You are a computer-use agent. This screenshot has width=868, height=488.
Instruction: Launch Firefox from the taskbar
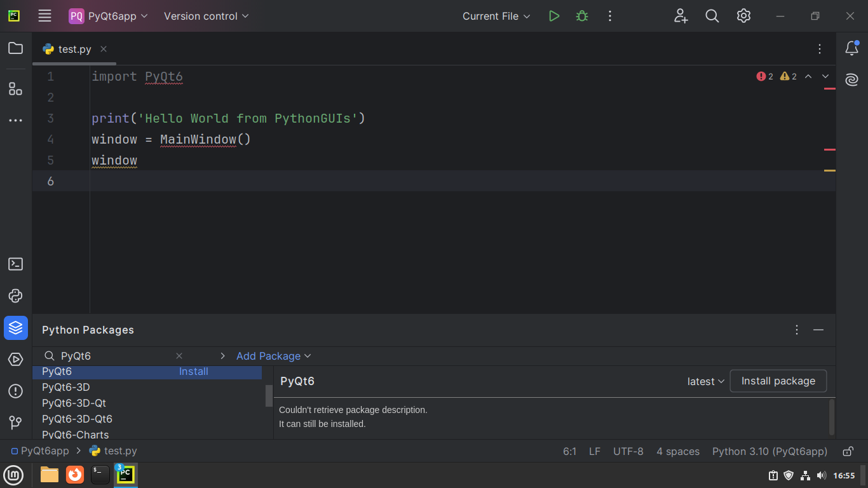(x=75, y=475)
